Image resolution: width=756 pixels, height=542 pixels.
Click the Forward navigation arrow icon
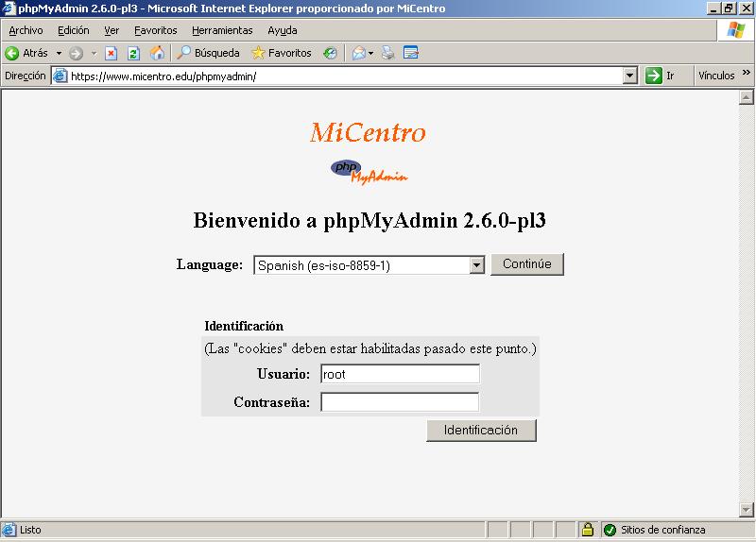pos(76,53)
